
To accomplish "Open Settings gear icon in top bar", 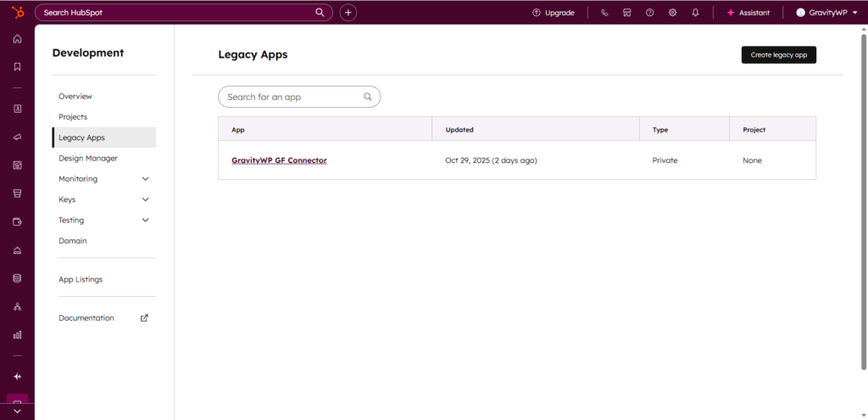I will (x=672, y=13).
